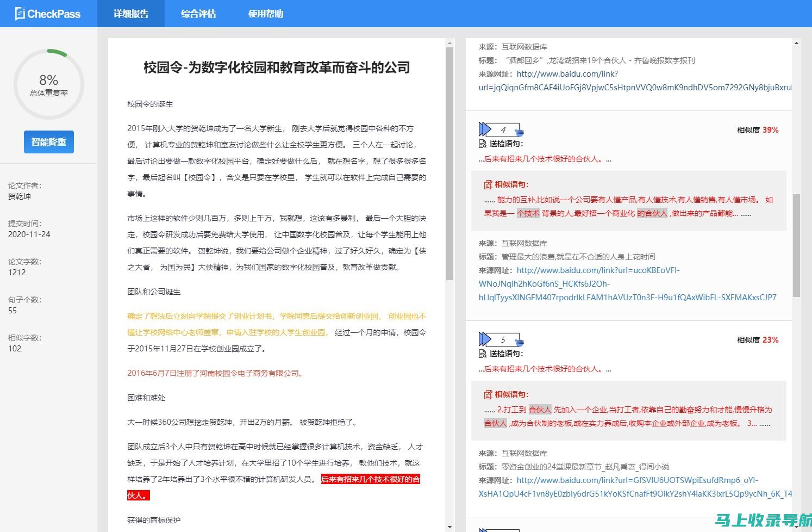Click the document pane scroll down arrow

pyautogui.click(x=449, y=527)
